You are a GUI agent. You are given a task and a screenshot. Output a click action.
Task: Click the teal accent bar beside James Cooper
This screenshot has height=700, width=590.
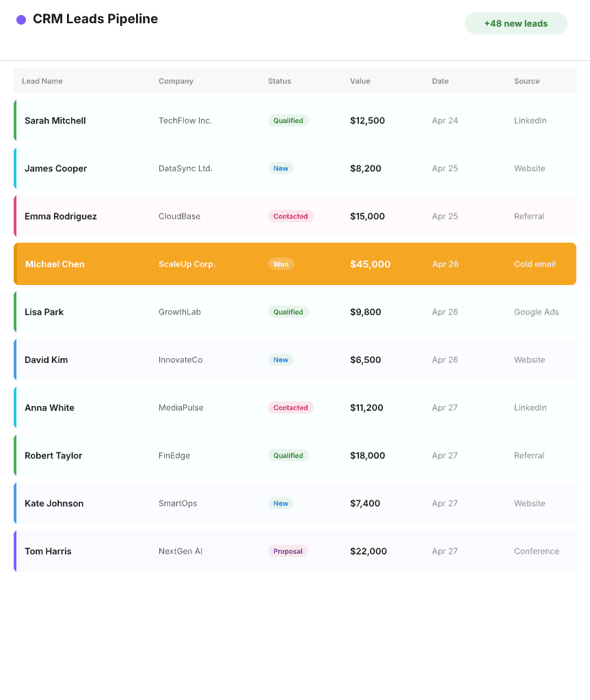tap(16, 168)
